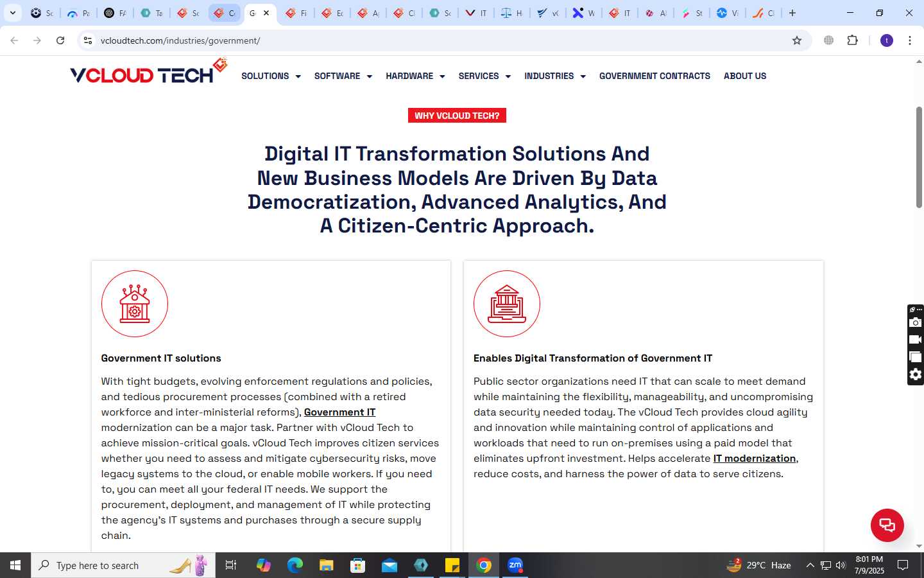Open the notifications center icon

903,565
